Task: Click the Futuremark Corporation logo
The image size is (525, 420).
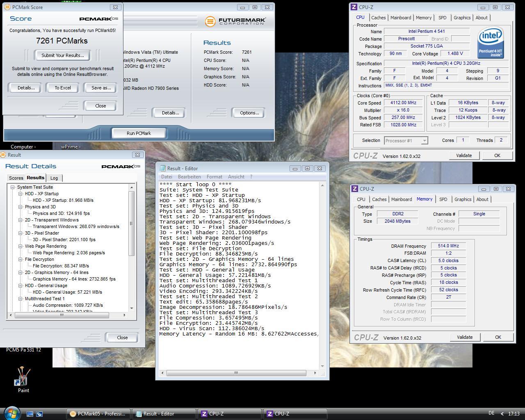Action: pyautogui.click(x=235, y=21)
